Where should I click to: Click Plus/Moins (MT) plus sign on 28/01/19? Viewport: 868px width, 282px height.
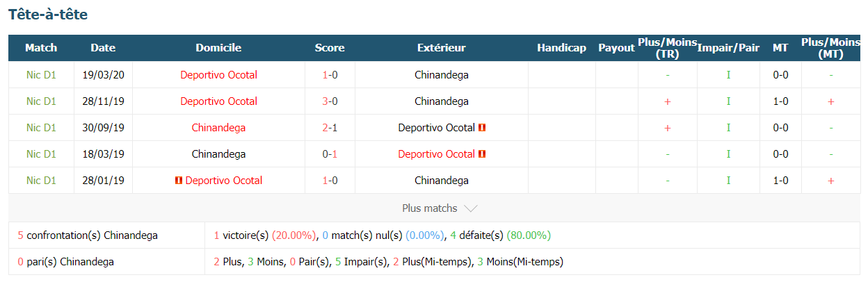[x=830, y=181]
